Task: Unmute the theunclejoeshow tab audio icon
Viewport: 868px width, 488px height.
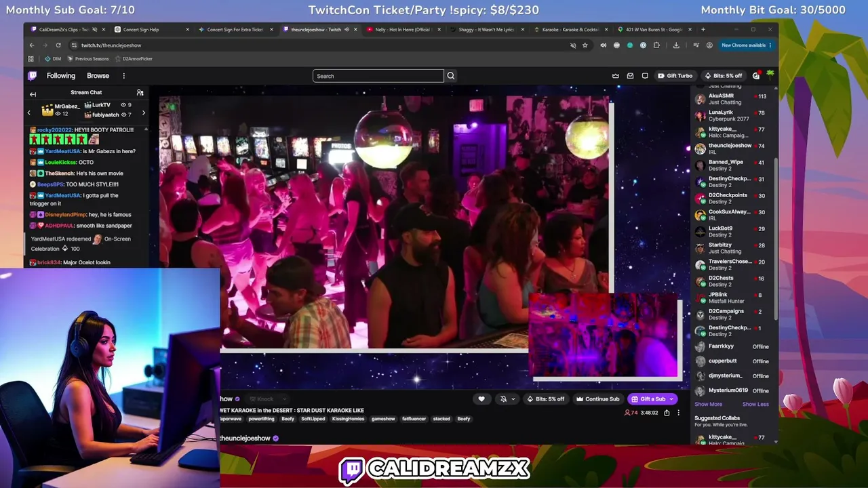Action: [x=347, y=30]
